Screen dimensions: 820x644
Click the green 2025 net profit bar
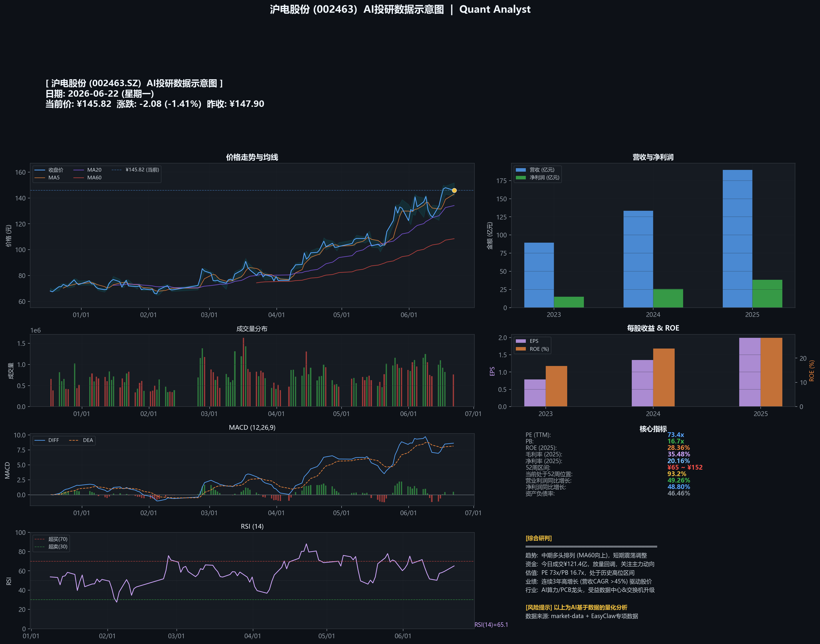click(767, 294)
